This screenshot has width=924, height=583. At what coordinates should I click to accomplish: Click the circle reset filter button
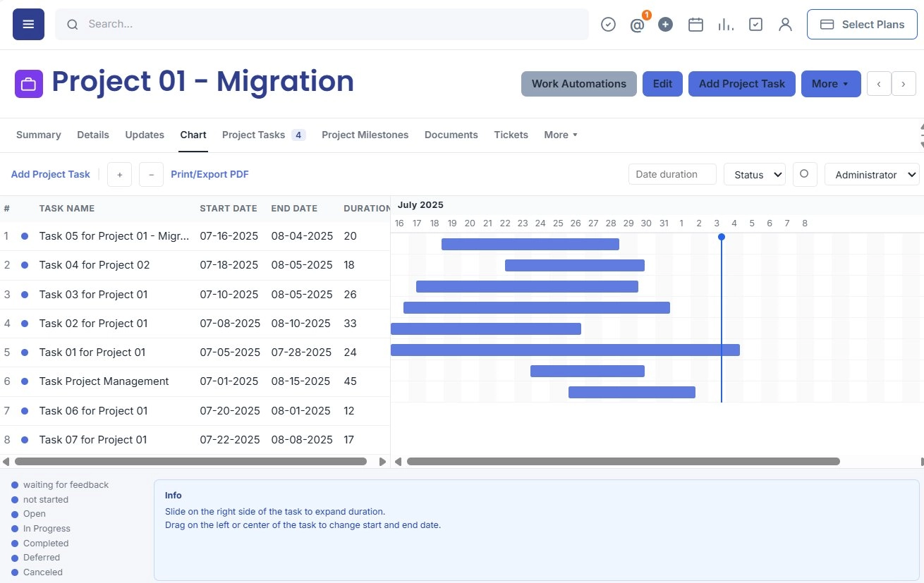point(805,174)
